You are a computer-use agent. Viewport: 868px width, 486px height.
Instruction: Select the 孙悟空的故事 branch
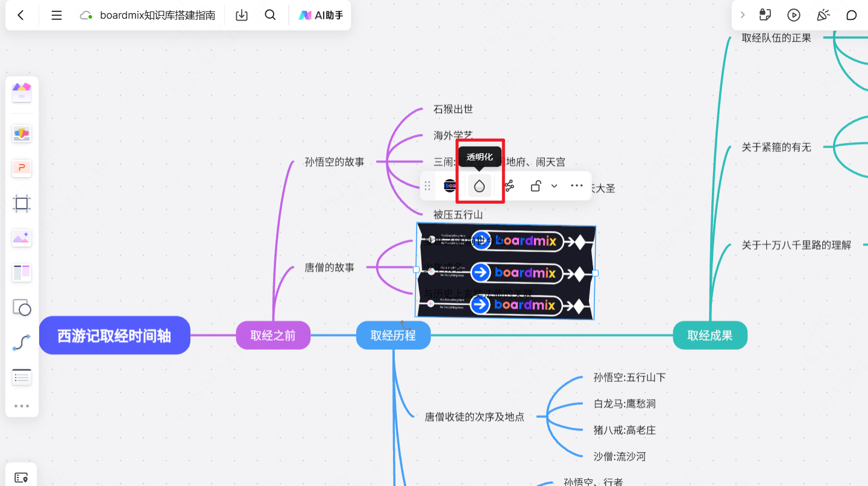click(x=335, y=162)
